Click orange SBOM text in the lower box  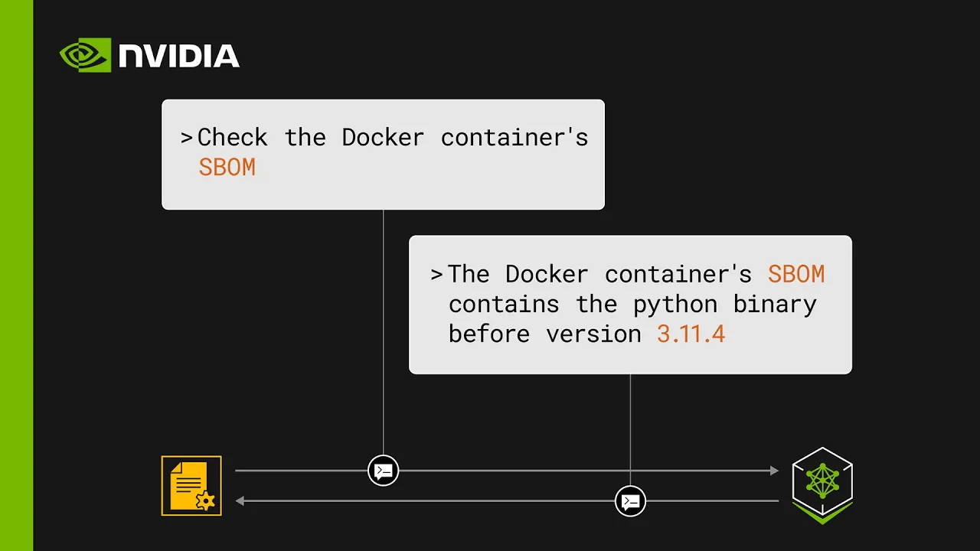[x=796, y=274]
